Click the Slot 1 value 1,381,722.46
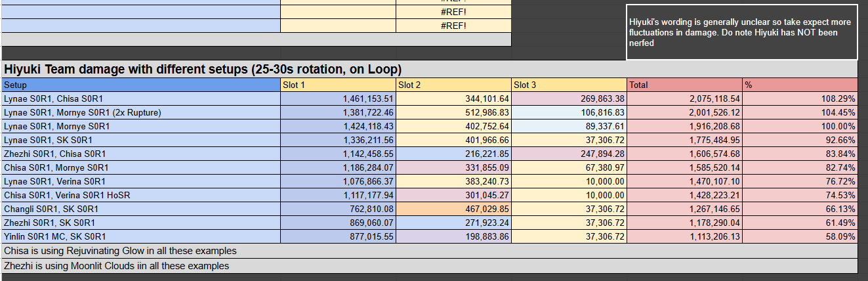 click(338, 112)
